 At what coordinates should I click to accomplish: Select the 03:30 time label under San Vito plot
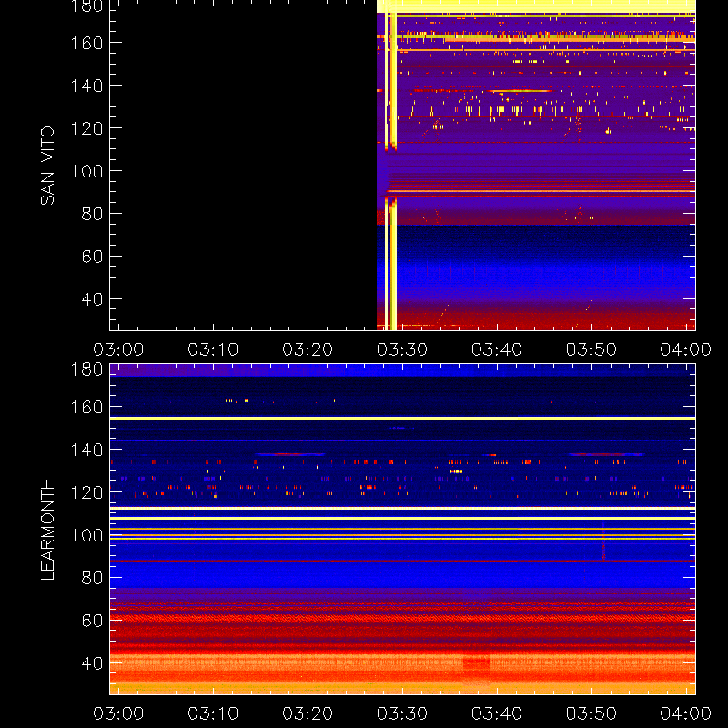pyautogui.click(x=402, y=349)
